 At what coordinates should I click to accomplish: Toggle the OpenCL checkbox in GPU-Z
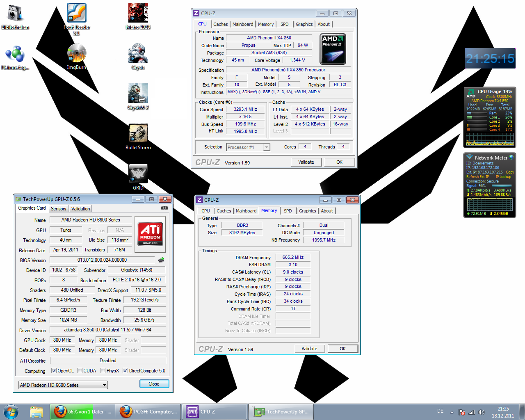[x=54, y=371]
